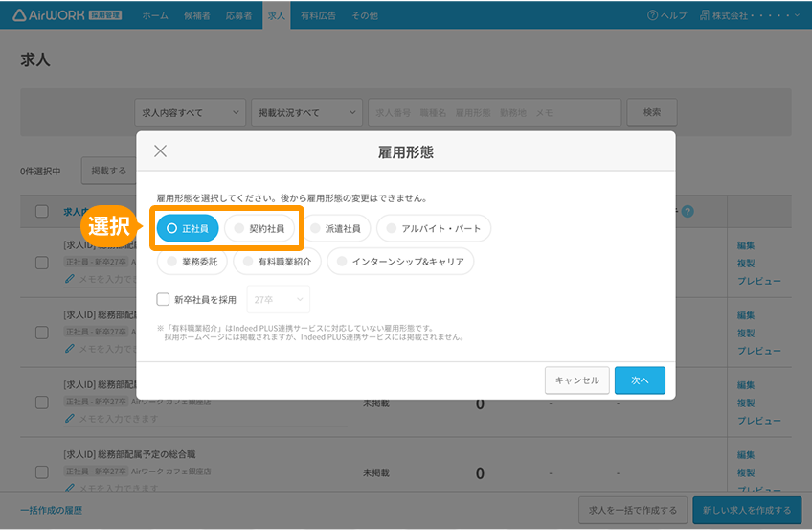812x530 pixels.
Task: Check the 新卒社員を採用 checkbox
Action: 163,299
